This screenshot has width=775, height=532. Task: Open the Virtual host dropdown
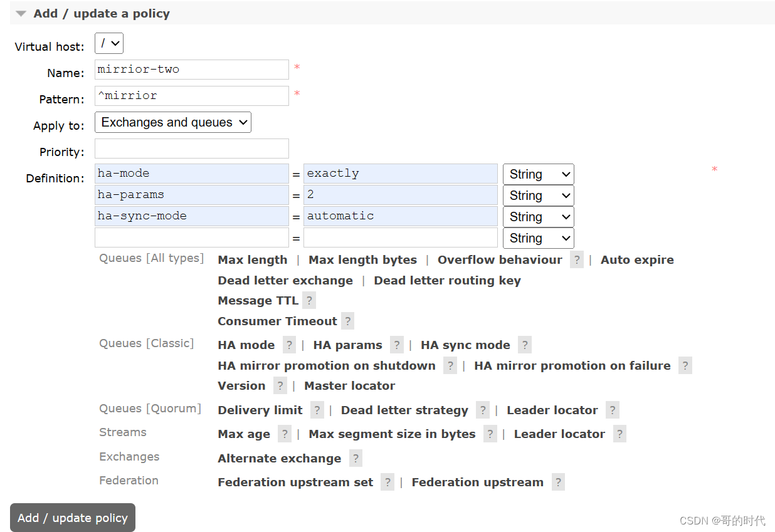coord(109,43)
